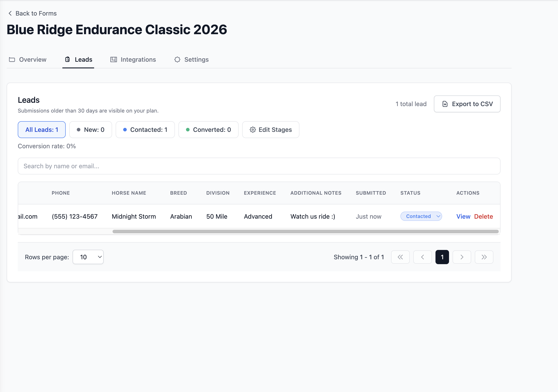Click the Settings gear icon
The image size is (558, 392).
(x=177, y=59)
